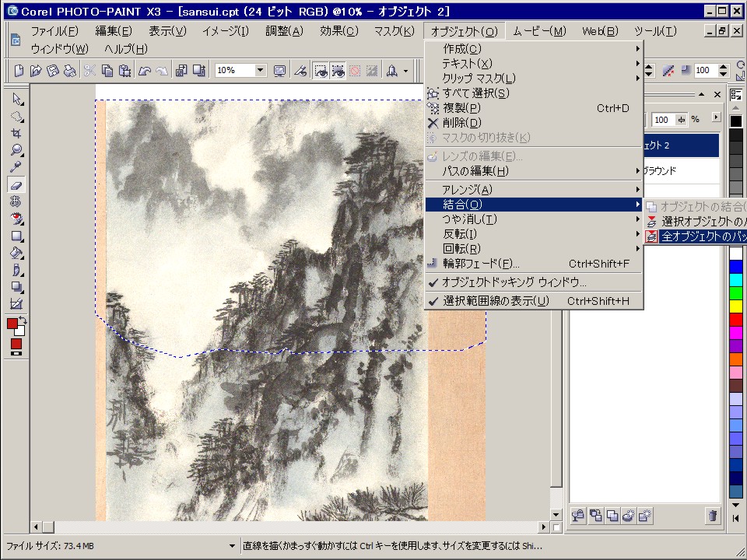747x560 pixels.
Task: Click the Undo arrow icon
Action: [145, 71]
